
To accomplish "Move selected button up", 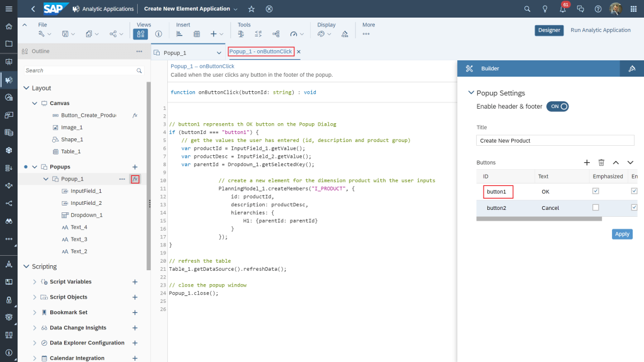I will (x=616, y=163).
